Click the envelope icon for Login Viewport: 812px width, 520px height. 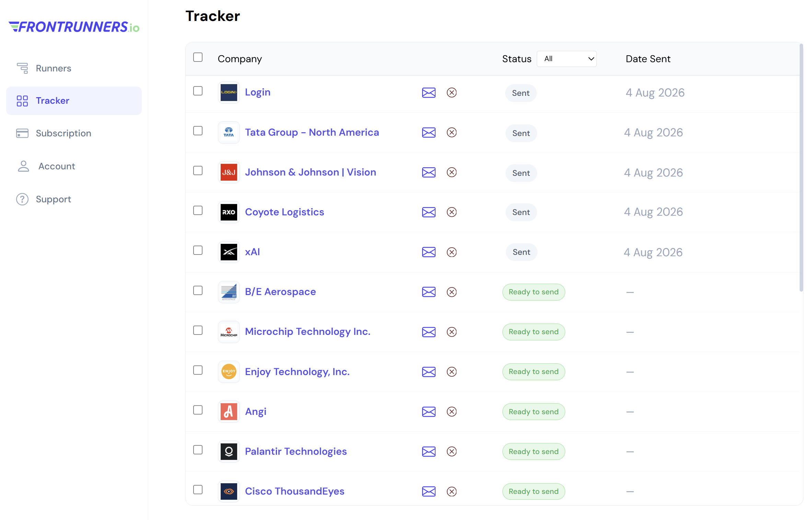[429, 93]
